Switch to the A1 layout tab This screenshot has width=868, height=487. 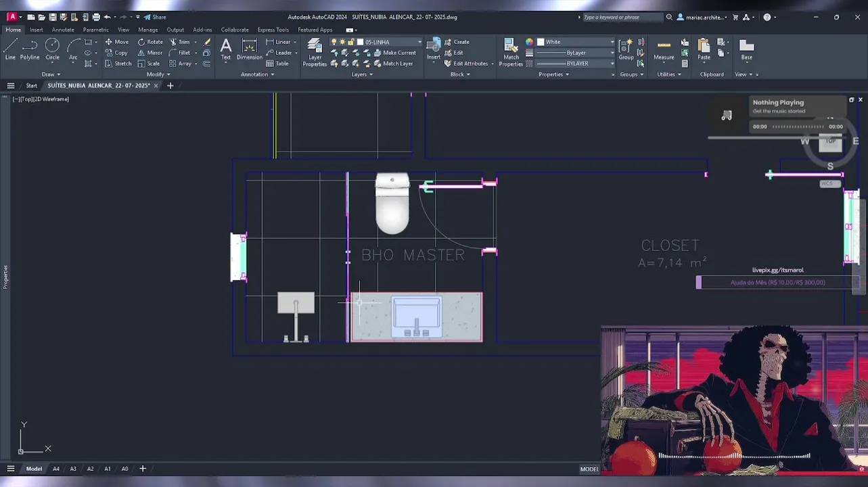click(107, 469)
